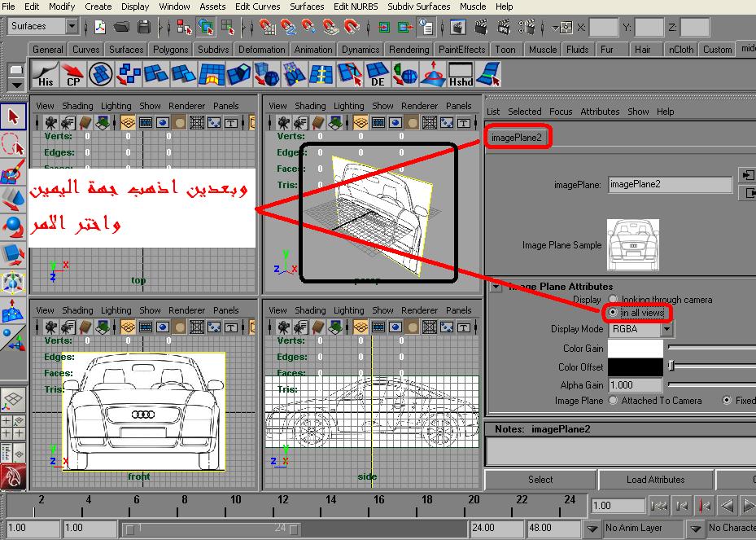Open the Display Mode RGBA dropdown

[666, 329]
